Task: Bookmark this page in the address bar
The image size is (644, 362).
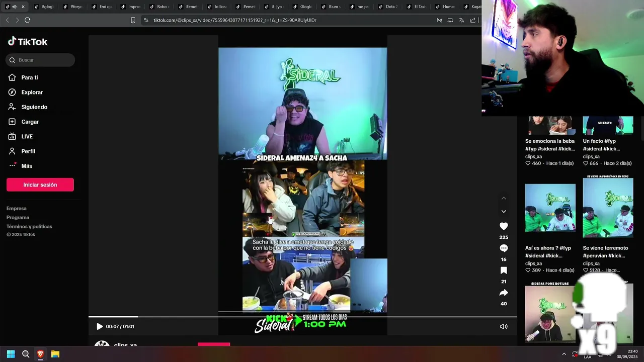Action: pos(133,20)
